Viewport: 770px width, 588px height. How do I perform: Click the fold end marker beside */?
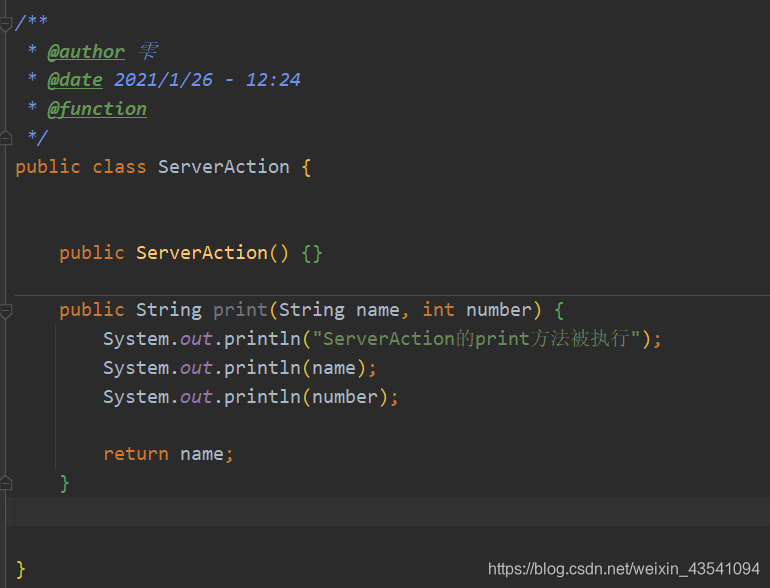[5, 138]
